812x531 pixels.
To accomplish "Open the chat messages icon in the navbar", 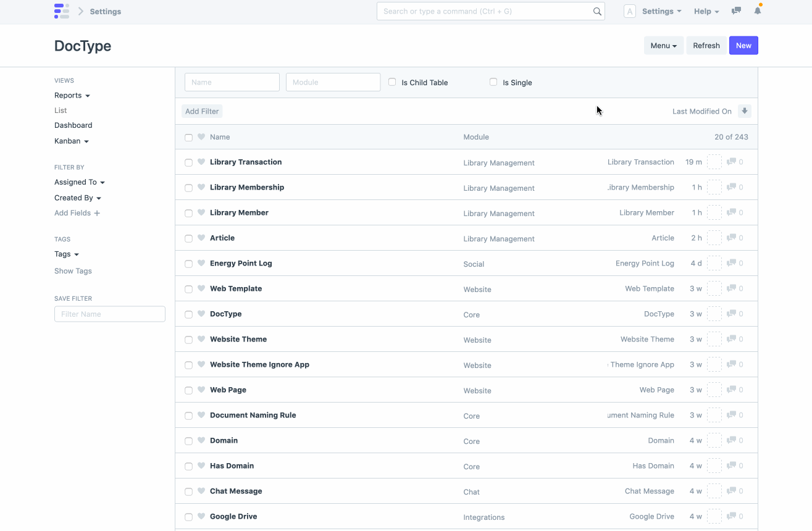I will coord(735,10).
